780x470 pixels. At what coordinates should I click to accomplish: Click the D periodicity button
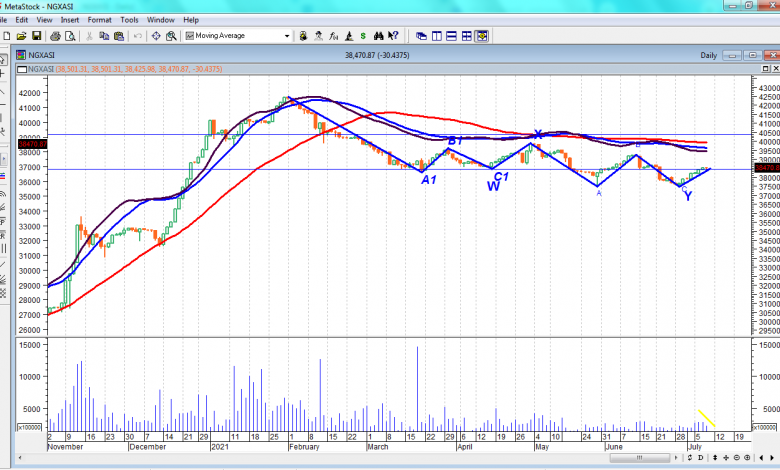700,458
